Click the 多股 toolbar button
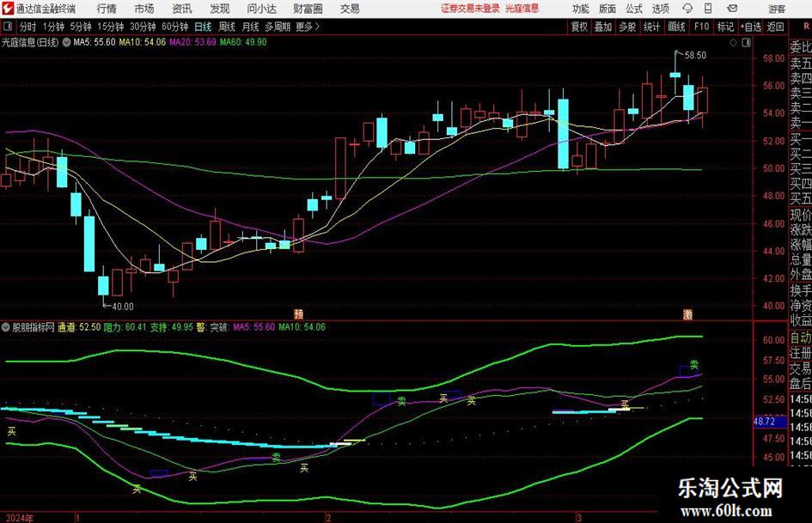812x523 pixels. click(627, 27)
